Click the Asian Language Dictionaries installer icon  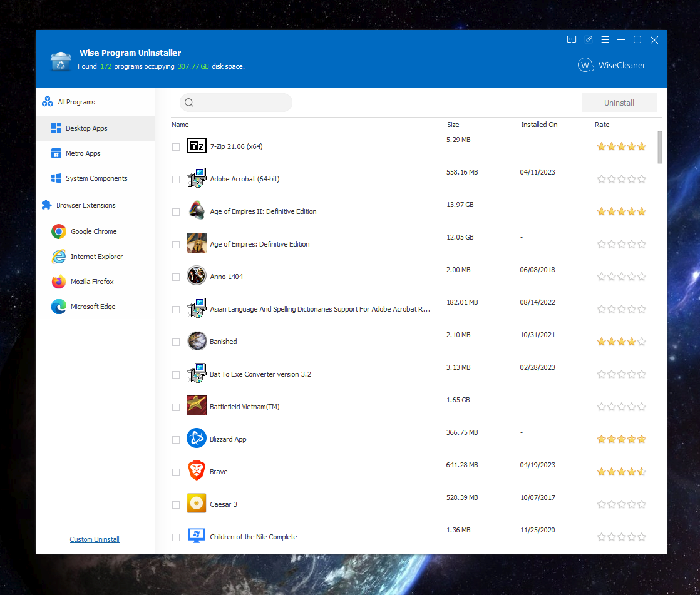(x=197, y=308)
